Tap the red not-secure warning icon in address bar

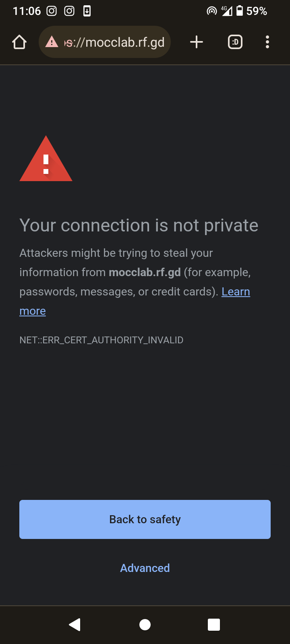pyautogui.click(x=52, y=42)
